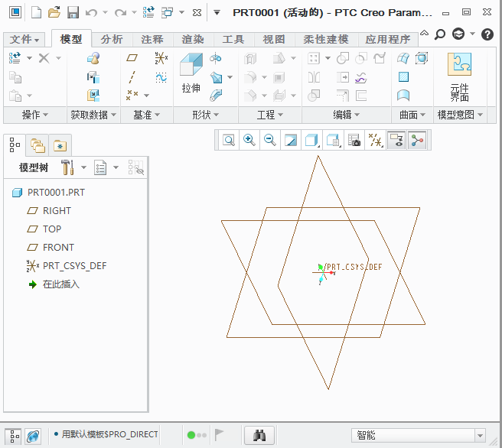Viewport: 502px width, 448px height.
Task: Switch to the 柔性建模 tab
Action: tap(326, 40)
